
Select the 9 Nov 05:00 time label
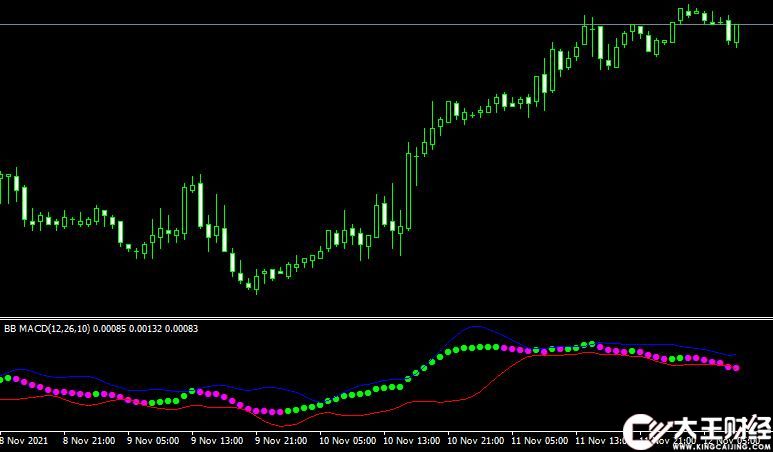(x=153, y=440)
